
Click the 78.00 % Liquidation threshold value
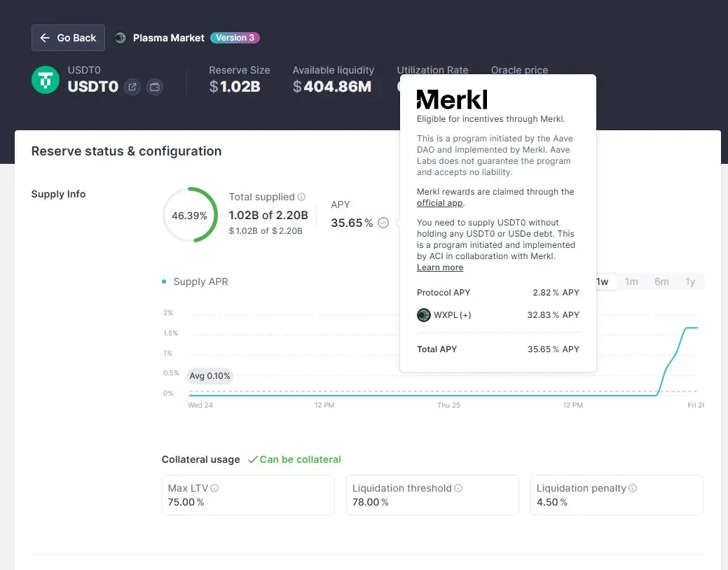[x=370, y=502]
